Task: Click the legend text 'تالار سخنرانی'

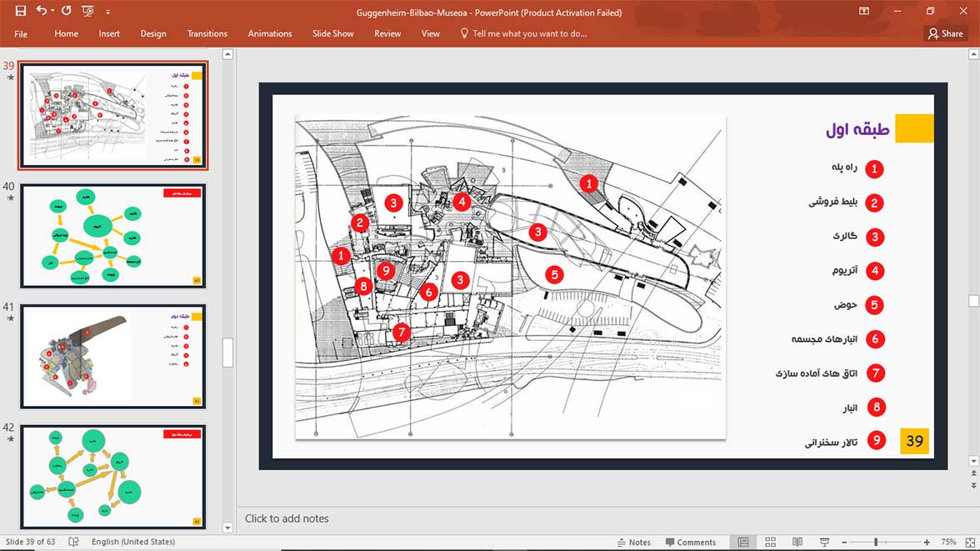Action: point(831,442)
